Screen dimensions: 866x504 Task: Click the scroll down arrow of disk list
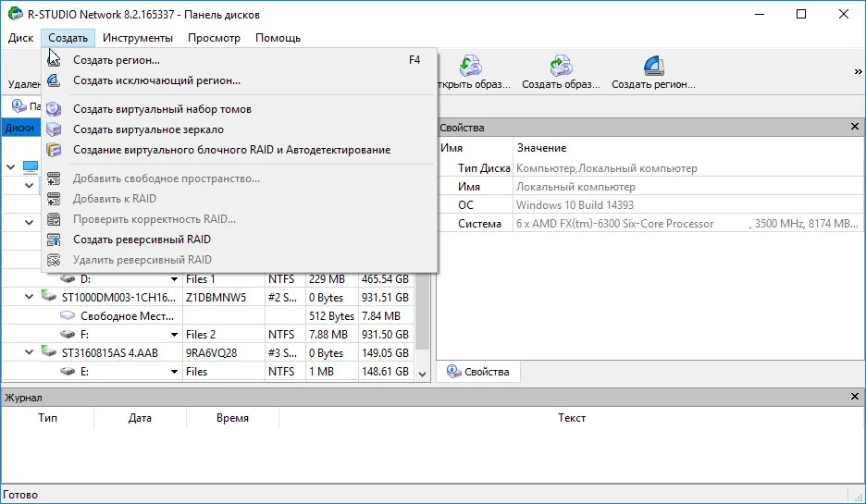423,374
